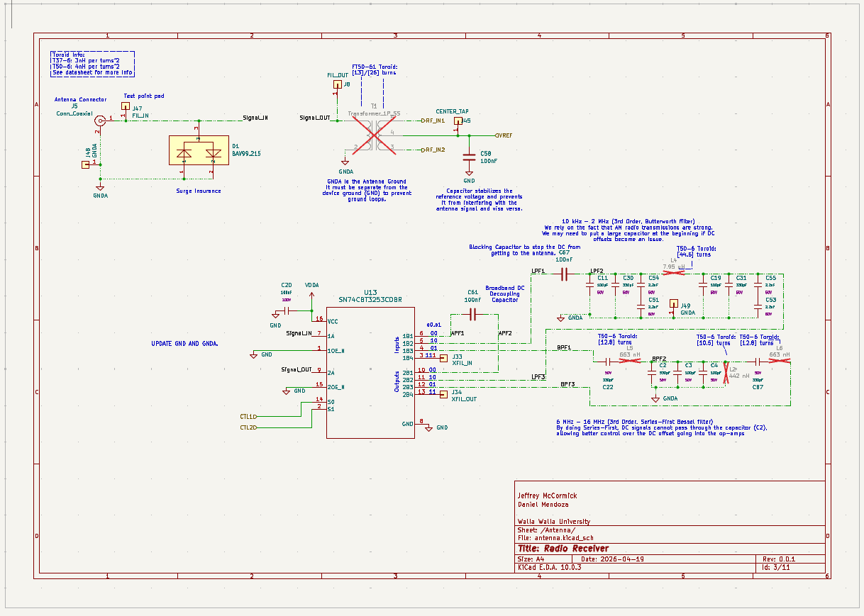
Task: Select the C22 series capacitor symbol
Action: 607,361
